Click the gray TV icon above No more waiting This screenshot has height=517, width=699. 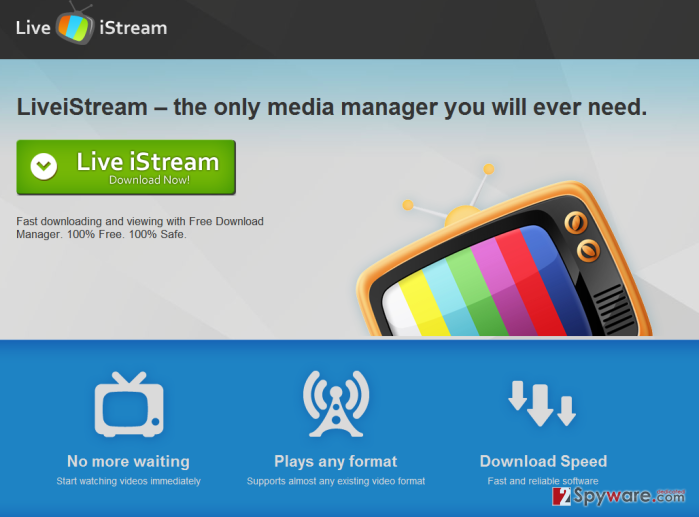coord(129,404)
